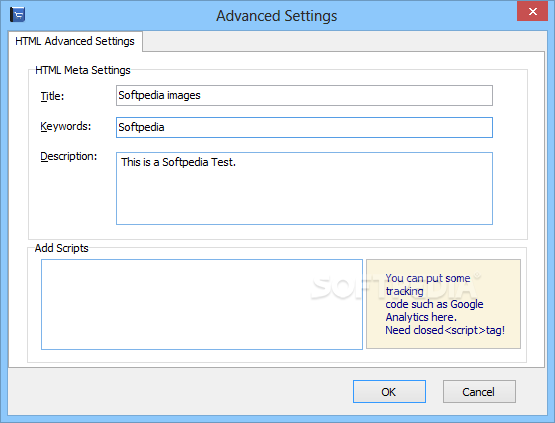Click the app icon in the title bar
The height and width of the screenshot is (423, 555).
17,15
